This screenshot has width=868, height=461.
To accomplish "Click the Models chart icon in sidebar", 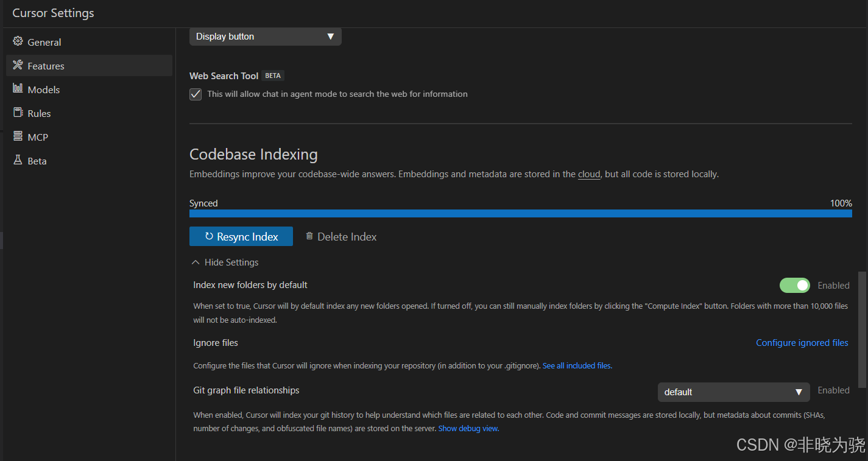I will [x=18, y=89].
